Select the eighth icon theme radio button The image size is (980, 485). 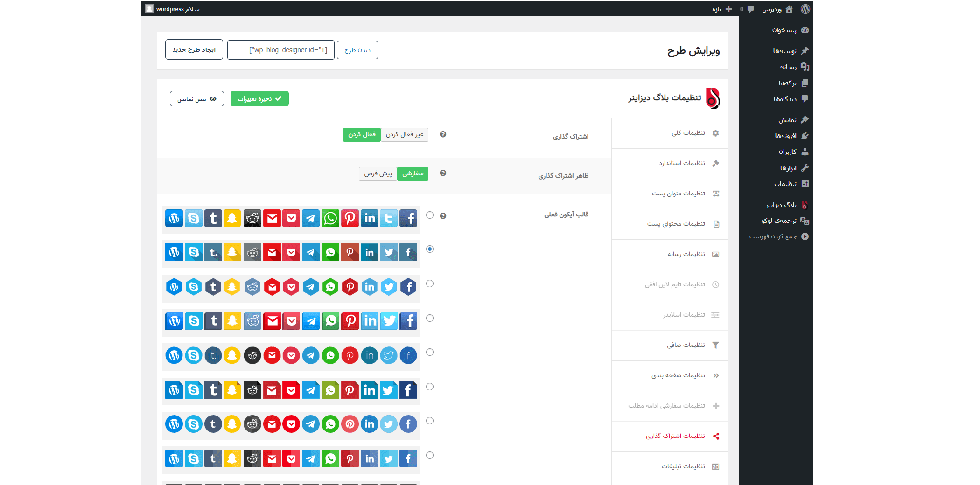tap(430, 455)
